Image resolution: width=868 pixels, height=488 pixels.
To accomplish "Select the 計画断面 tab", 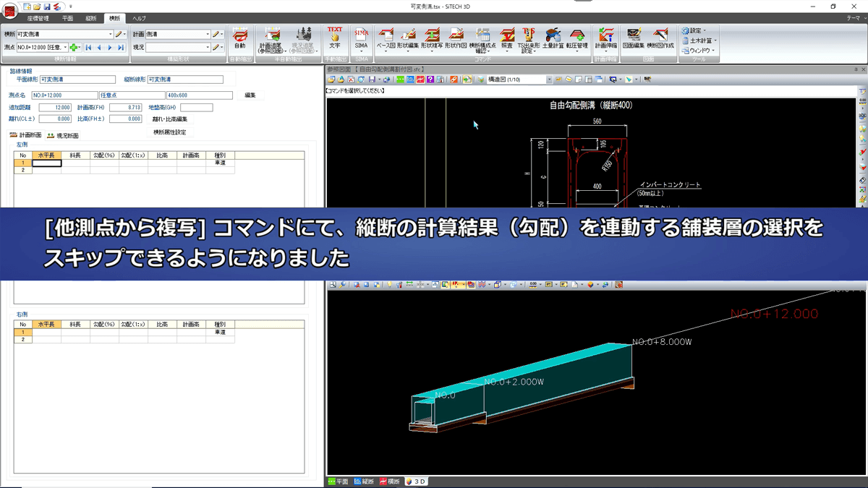I will 25,135.
